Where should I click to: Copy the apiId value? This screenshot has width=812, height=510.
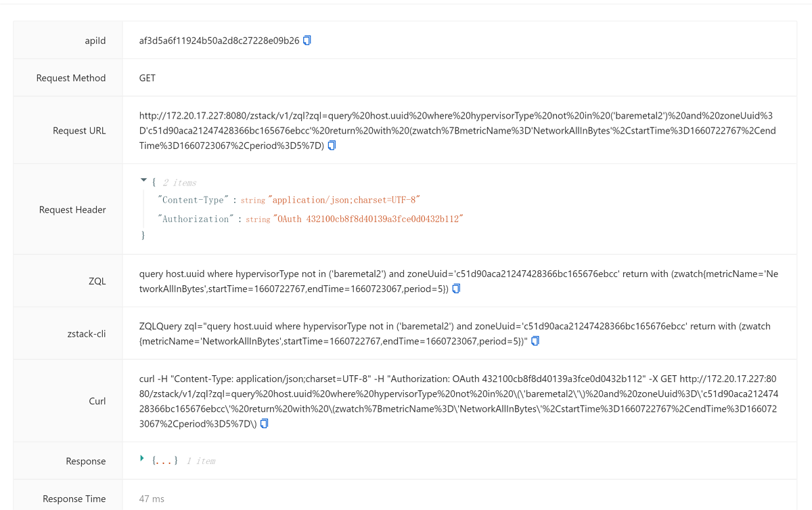pos(307,41)
